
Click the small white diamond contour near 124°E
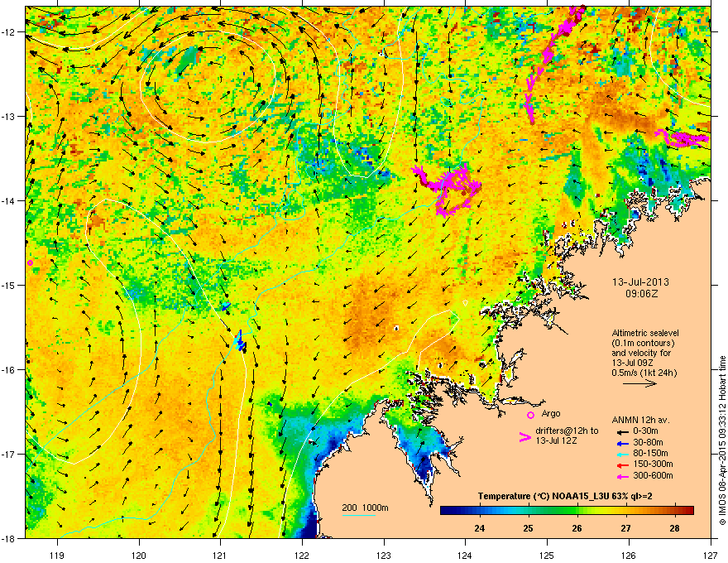click(x=465, y=303)
